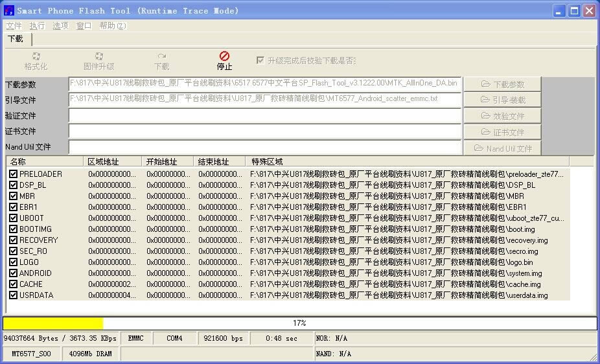Uncheck the PRELOADER partition checkbox
This screenshot has height=364, width=600.
(14, 174)
